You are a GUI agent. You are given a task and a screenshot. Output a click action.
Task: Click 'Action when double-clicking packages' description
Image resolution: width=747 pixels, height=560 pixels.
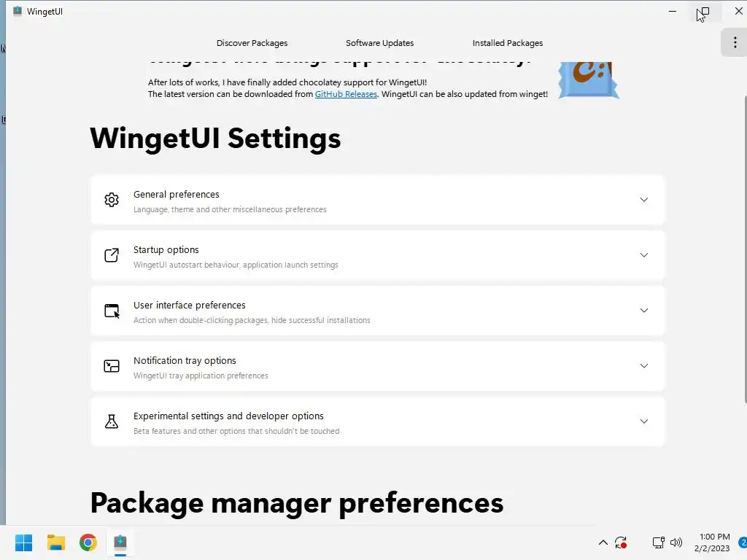[252, 320]
